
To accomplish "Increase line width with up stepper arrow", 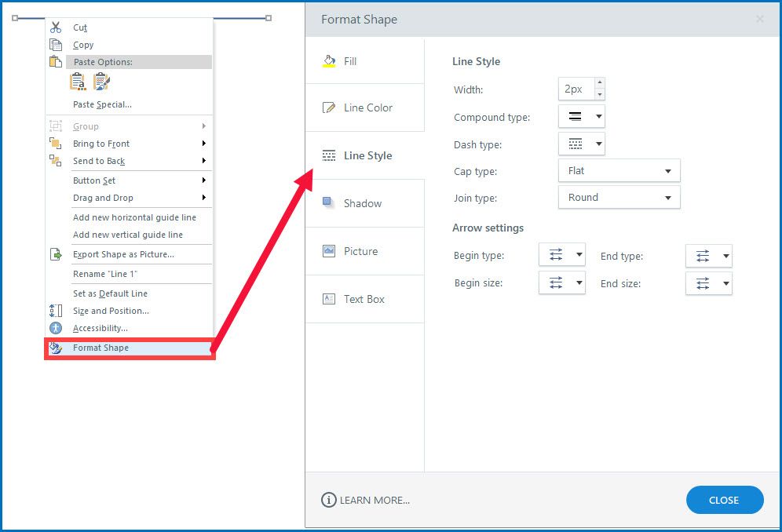I will click(600, 82).
